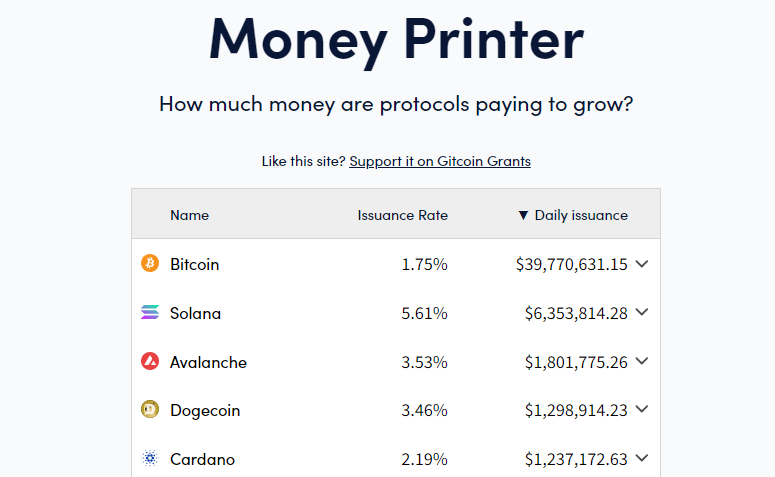Click the Solana logo icon
This screenshot has width=775, height=477.
(x=150, y=312)
